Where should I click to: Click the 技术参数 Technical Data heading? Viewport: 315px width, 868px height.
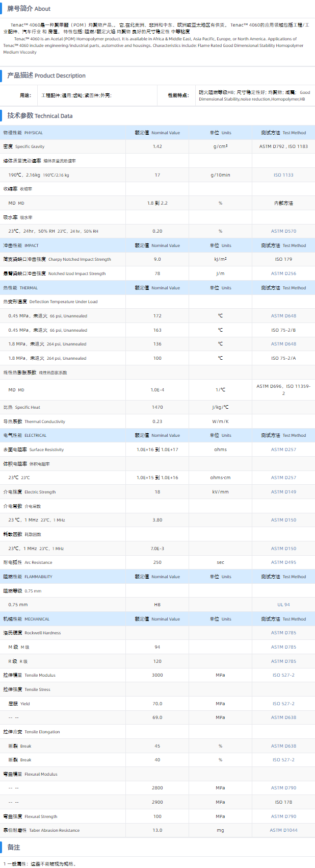[40, 116]
